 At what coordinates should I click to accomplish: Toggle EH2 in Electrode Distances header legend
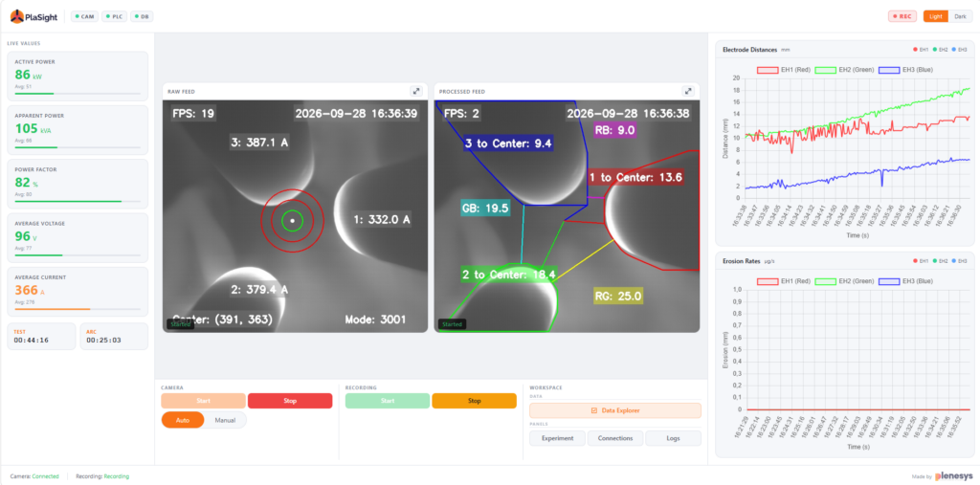click(942, 50)
